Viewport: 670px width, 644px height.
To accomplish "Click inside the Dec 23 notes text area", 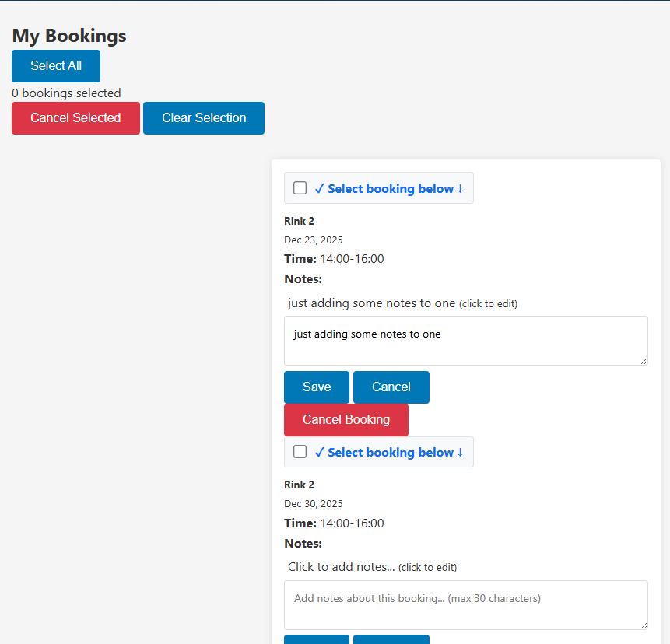I will coord(465,341).
